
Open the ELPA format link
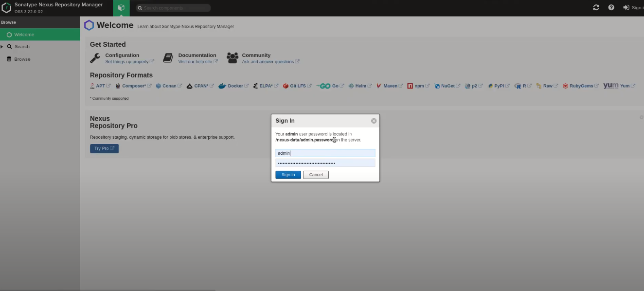tap(266, 86)
